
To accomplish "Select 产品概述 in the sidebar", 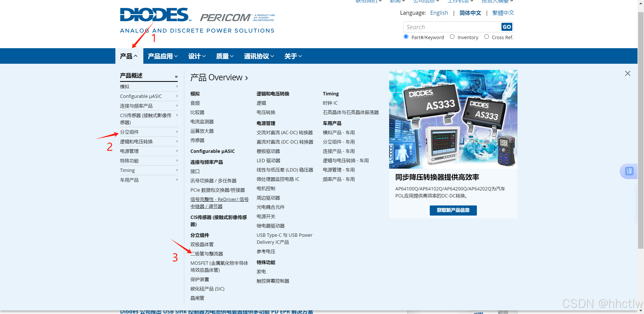I will pos(149,76).
